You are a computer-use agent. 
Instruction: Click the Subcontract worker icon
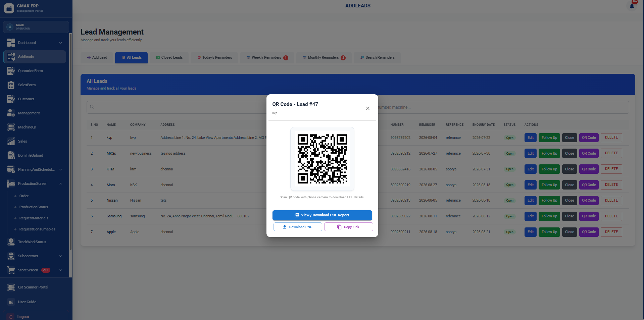click(x=11, y=256)
